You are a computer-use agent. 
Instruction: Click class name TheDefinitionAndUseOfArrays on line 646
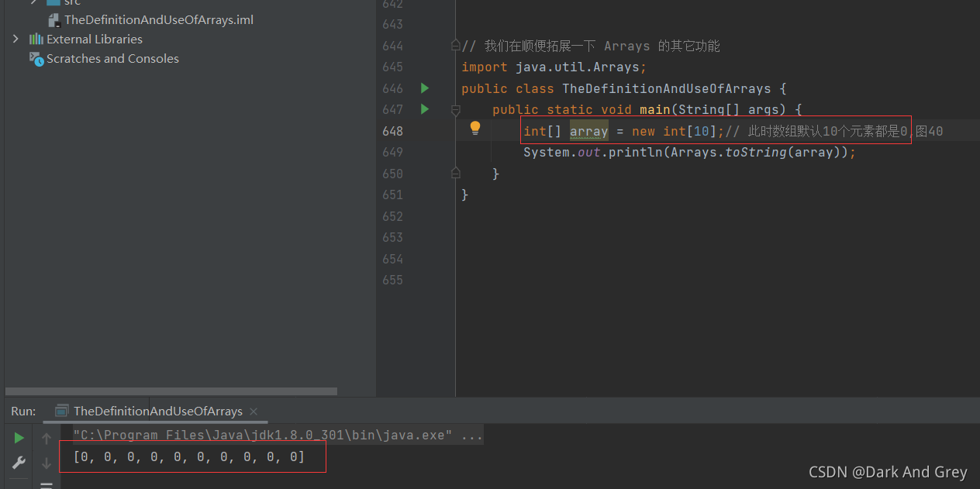667,88
